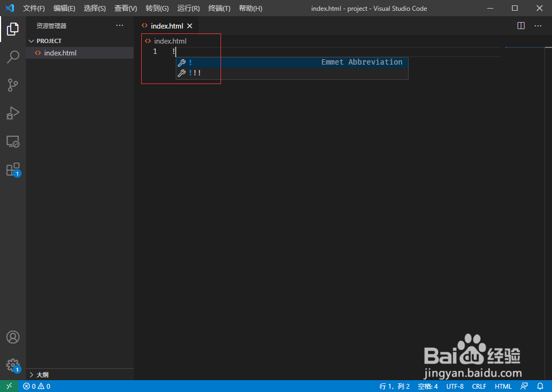Open the Source Control view
This screenshot has width=552, height=392.
coord(13,85)
